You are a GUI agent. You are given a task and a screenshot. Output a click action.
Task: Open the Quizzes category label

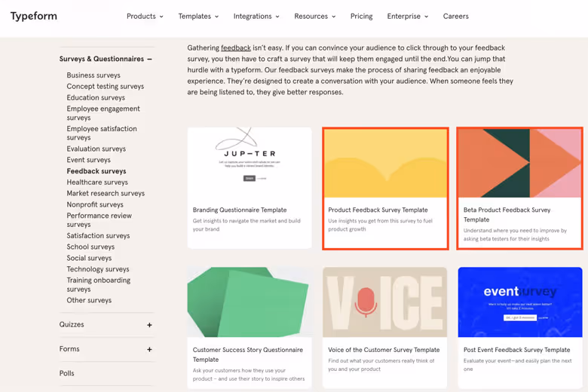(x=72, y=324)
